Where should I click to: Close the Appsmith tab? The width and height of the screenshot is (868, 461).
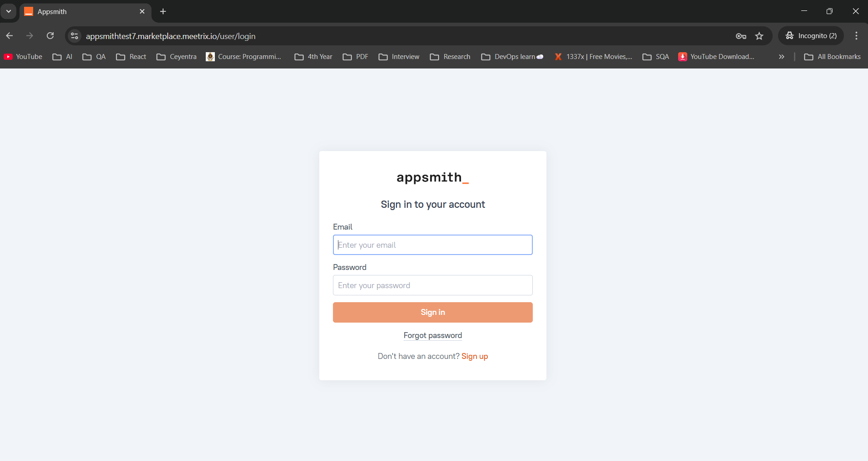point(142,11)
